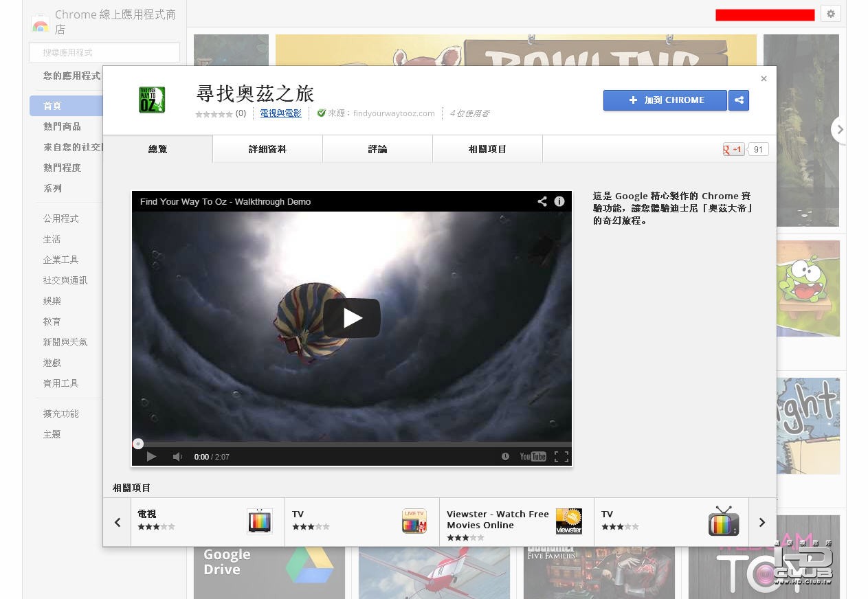Open the Viewster - Watch Free Movies Online item
Screen dimensions: 868x599
tap(516, 522)
